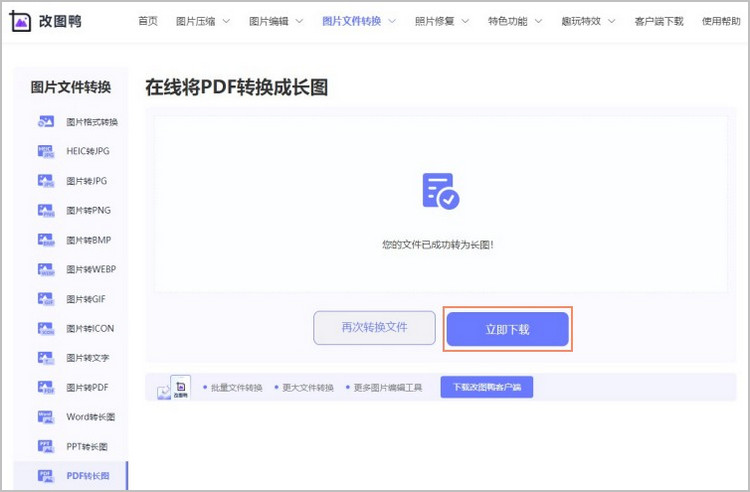Select the 图片转PDF sidebar icon
Image resolution: width=750 pixels, height=492 pixels.
45,387
